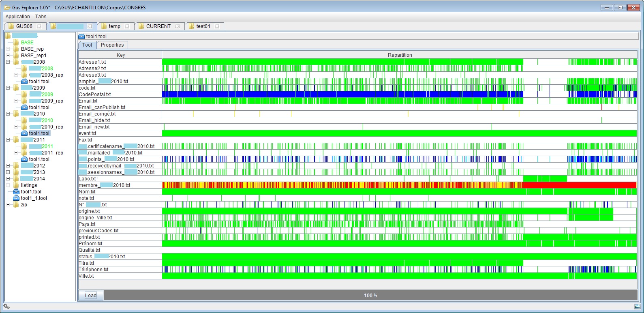
Task: Click the 100 % progress bar
Action: coord(370,295)
